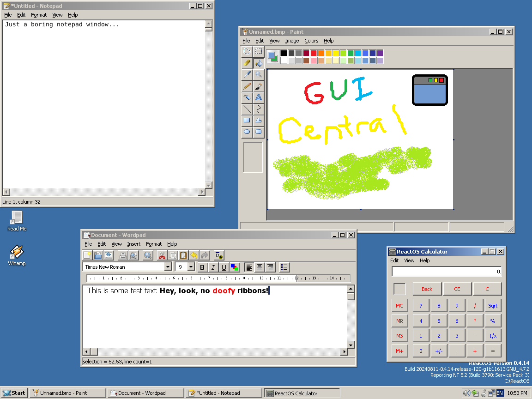
Task: Select the Rectangle shape tool in Paint
Action: 247,121
